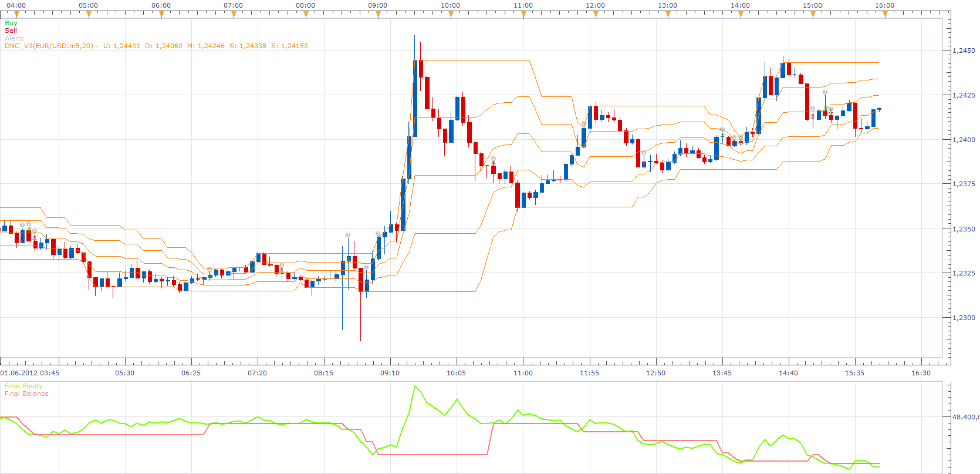Viewport: 980px width, 474px height.
Task: Click the gray trade marker near the 10:35 candle
Action: point(494,159)
